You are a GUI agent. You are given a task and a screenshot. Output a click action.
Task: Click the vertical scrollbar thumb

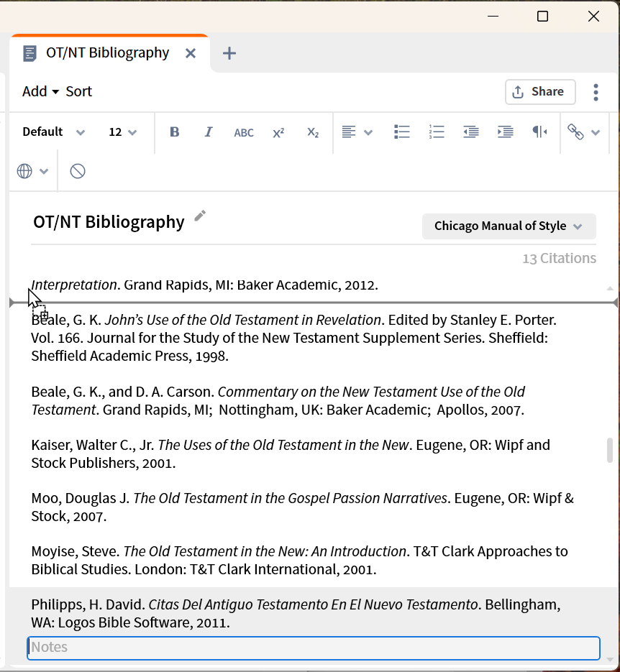point(610,451)
